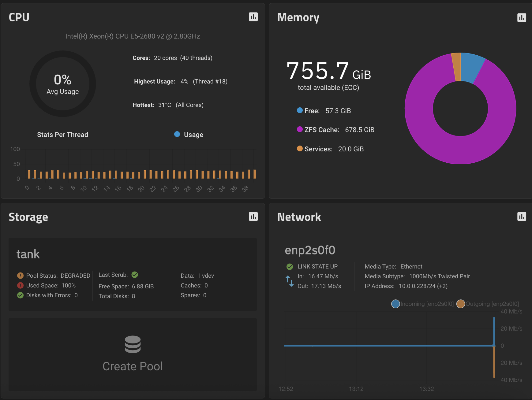Click the in/out traffic arrows icon
Image resolution: width=532 pixels, height=400 pixels.
289,281
